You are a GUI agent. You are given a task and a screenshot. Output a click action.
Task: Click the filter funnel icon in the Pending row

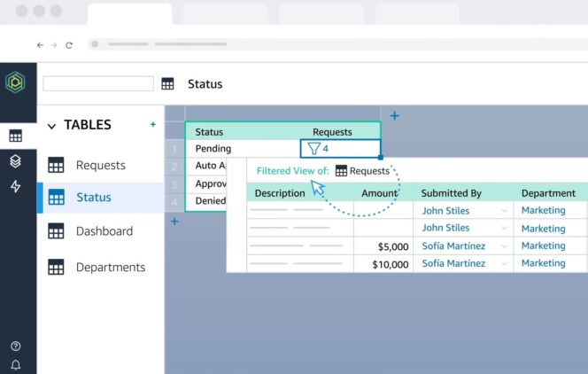coord(313,149)
